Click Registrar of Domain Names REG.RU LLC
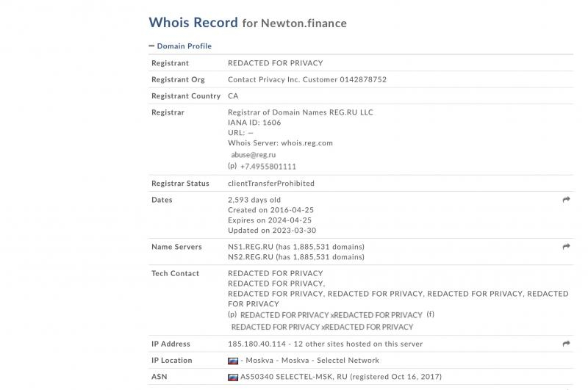The height and width of the screenshot is (390, 588). coord(301,112)
